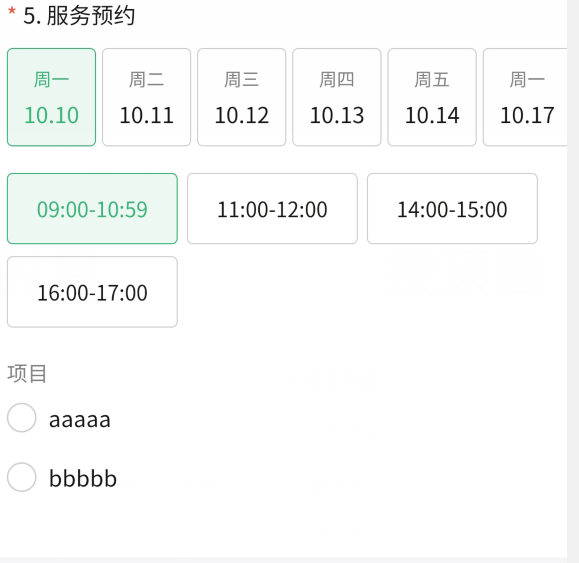Tick the radio circle beside aaaaa

coord(22,418)
